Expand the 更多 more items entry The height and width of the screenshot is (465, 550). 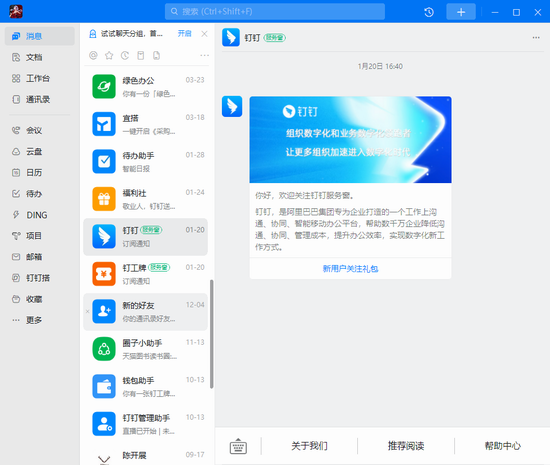click(x=40, y=320)
